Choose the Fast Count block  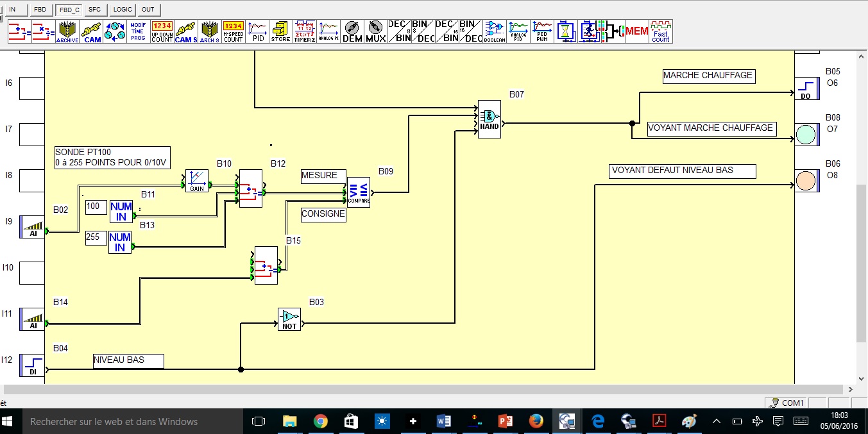pyautogui.click(x=660, y=31)
